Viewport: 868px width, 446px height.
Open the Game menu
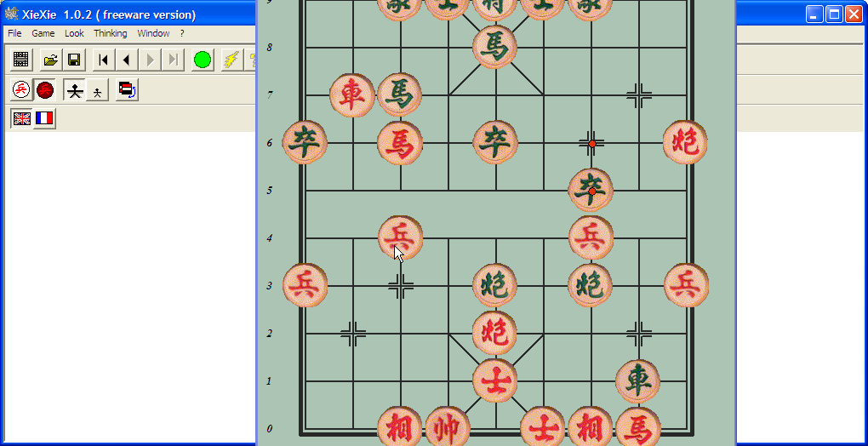pyautogui.click(x=43, y=33)
